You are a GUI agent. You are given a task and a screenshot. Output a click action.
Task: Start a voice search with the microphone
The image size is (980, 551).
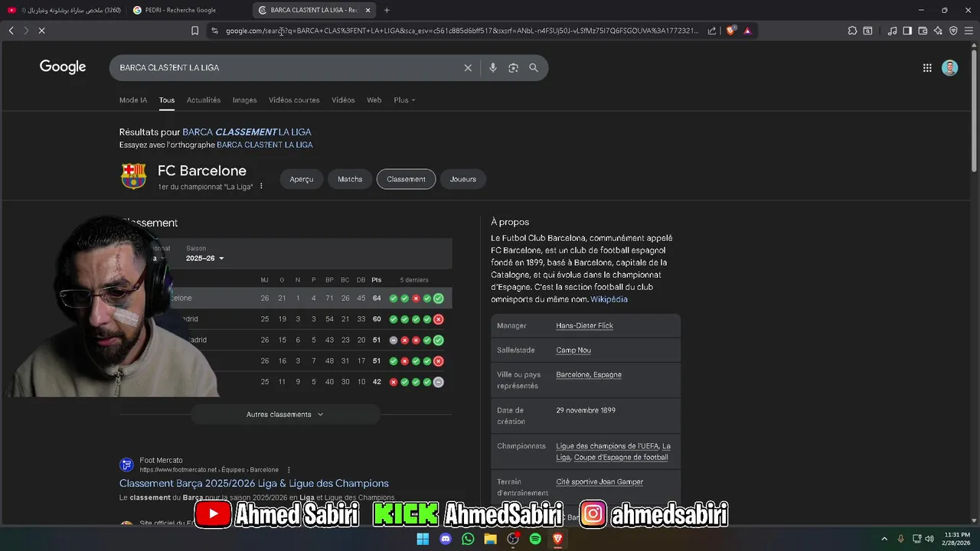click(493, 68)
